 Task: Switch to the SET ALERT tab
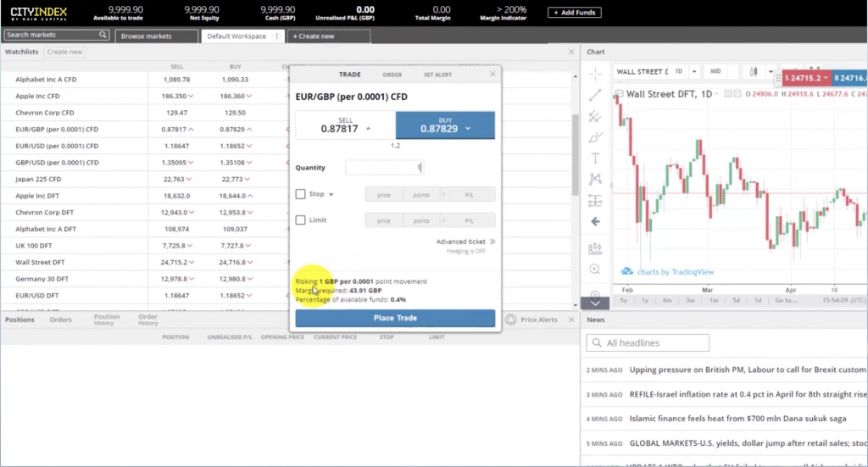pos(438,74)
